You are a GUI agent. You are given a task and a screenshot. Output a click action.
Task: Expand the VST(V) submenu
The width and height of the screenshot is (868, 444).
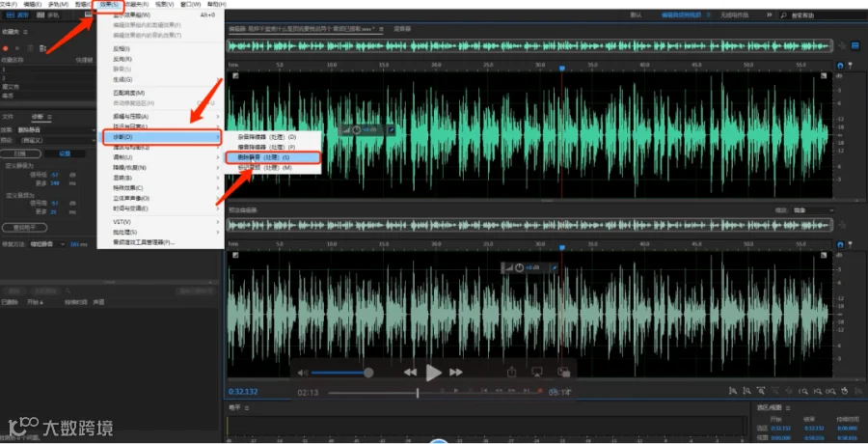click(160, 222)
